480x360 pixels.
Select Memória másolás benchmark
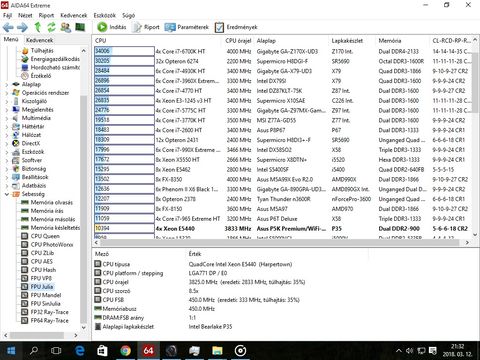[x=53, y=219]
